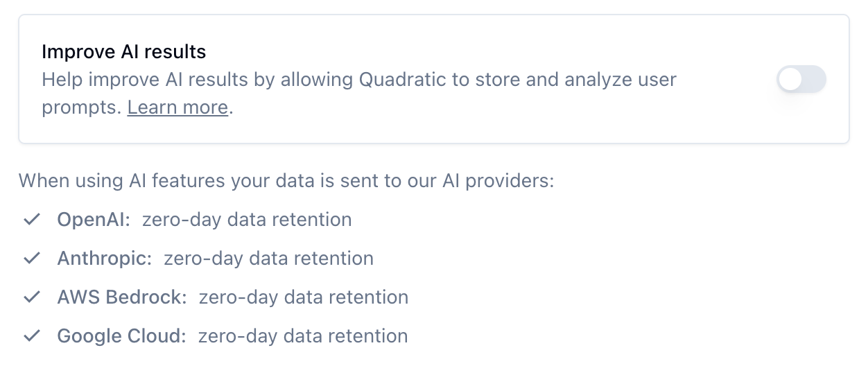Click Anthropic's zero-day data retention text
This screenshot has height=366, width=868.
pos(268,259)
